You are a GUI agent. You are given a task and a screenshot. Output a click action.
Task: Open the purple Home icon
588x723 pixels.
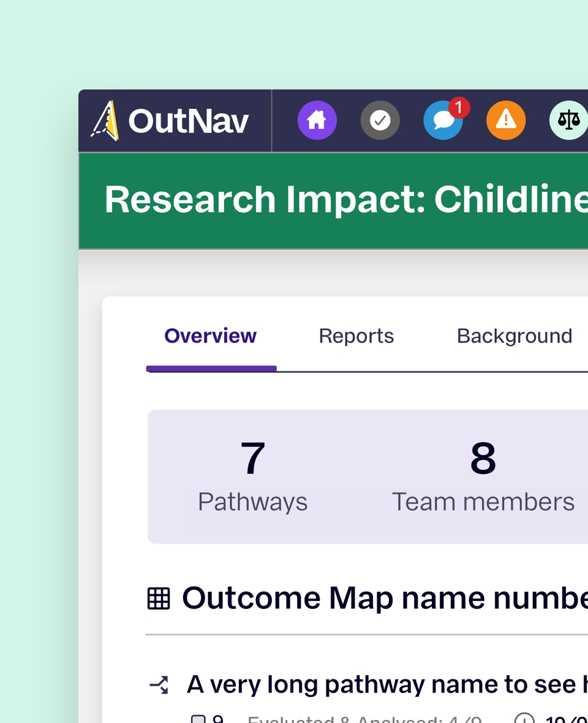pos(317,120)
